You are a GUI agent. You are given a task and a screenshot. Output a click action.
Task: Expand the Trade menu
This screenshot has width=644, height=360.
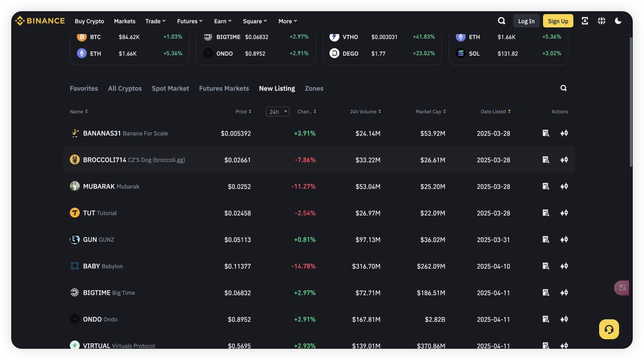point(156,21)
